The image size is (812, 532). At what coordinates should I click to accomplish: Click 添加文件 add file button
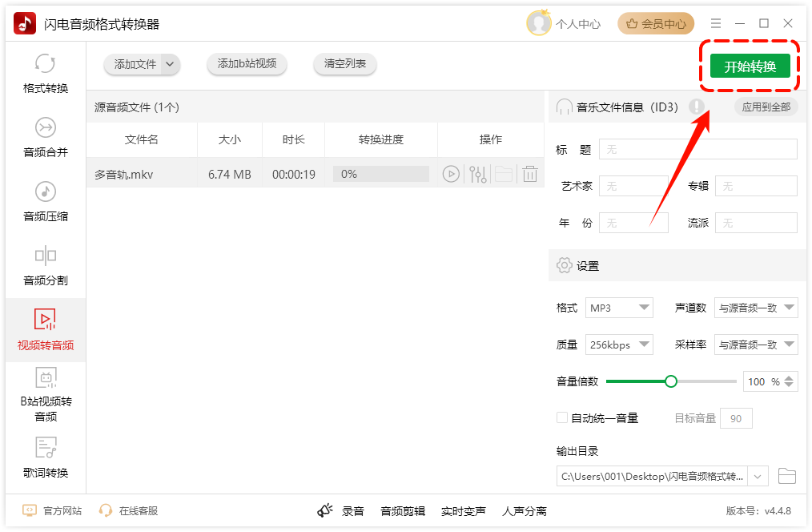click(x=135, y=64)
